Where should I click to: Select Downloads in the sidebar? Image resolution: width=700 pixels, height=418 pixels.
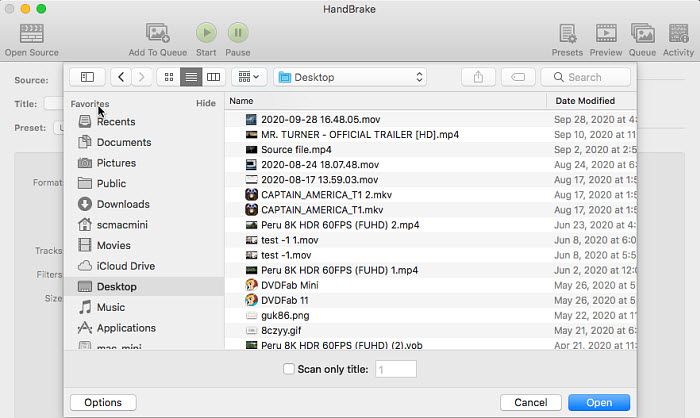point(123,204)
